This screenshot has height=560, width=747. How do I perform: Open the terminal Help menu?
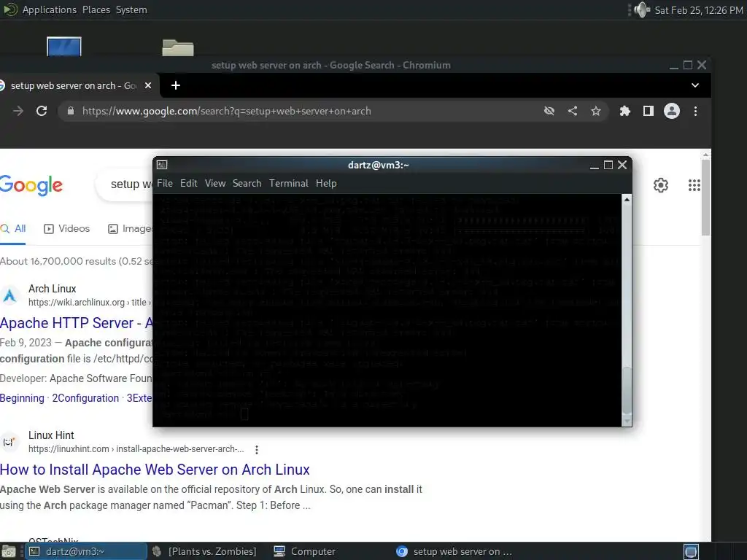point(326,183)
